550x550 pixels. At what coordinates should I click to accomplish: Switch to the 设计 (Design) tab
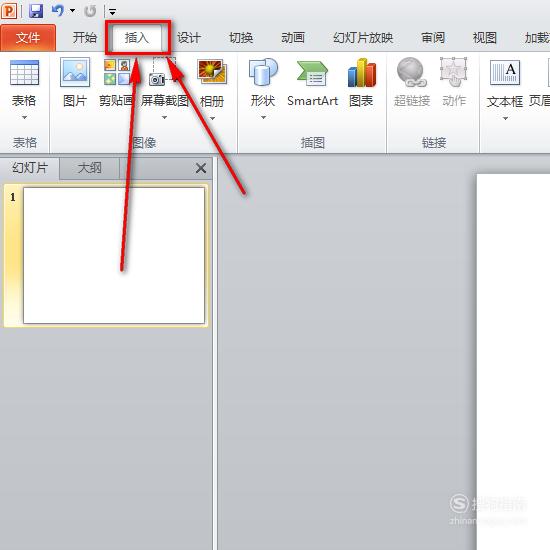pyautogui.click(x=189, y=38)
